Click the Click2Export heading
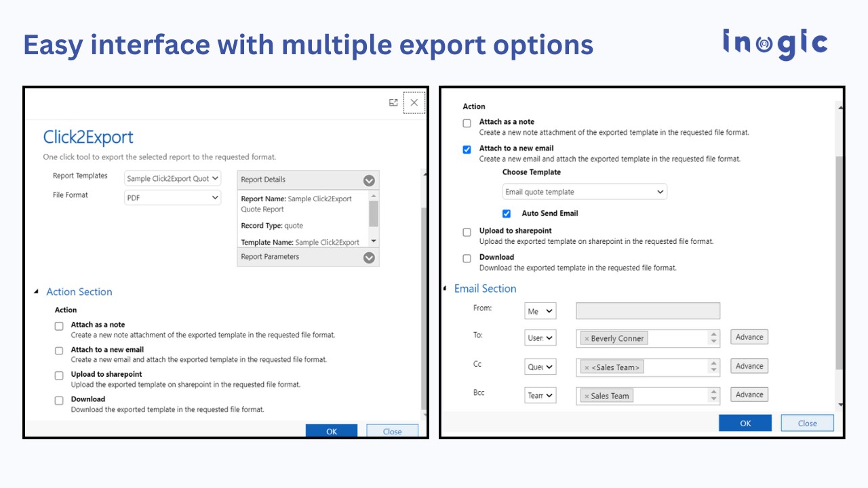 click(x=88, y=137)
